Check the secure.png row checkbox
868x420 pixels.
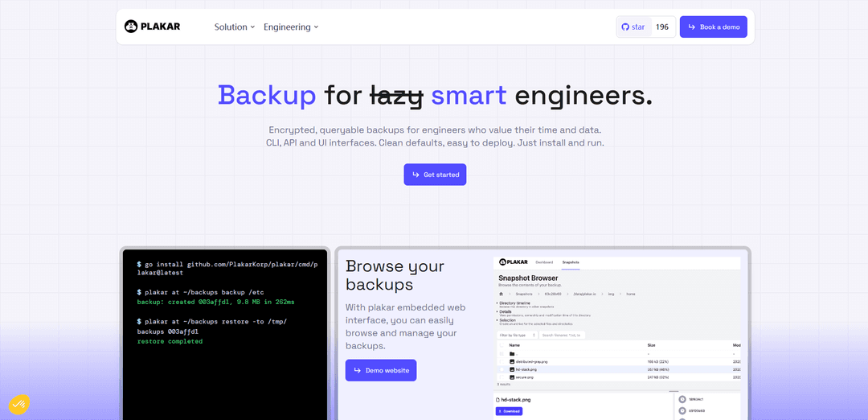(502, 377)
